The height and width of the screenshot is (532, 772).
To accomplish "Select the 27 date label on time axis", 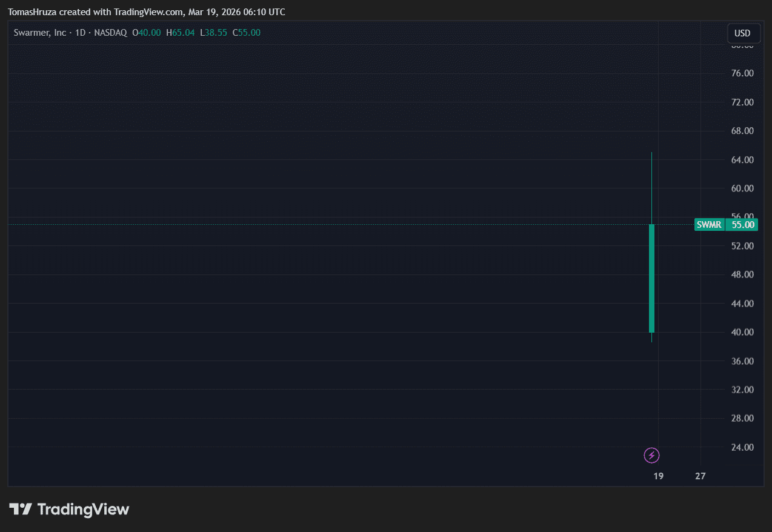I will point(700,476).
